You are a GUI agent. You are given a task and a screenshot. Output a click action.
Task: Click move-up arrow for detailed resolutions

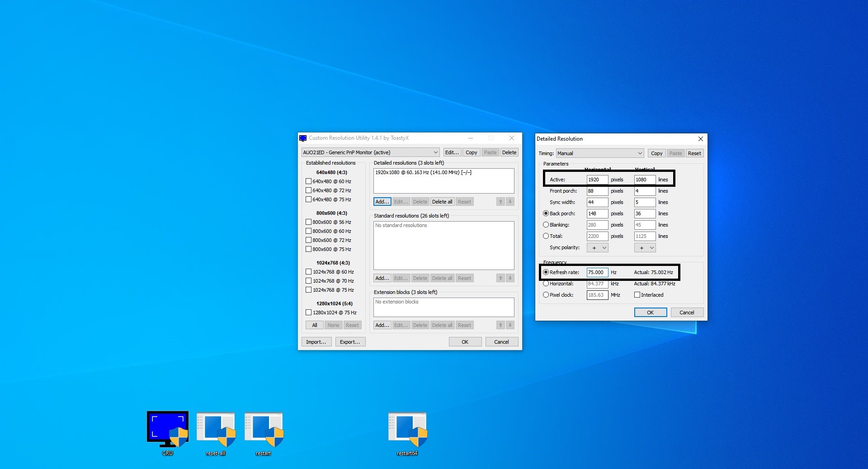(500, 202)
